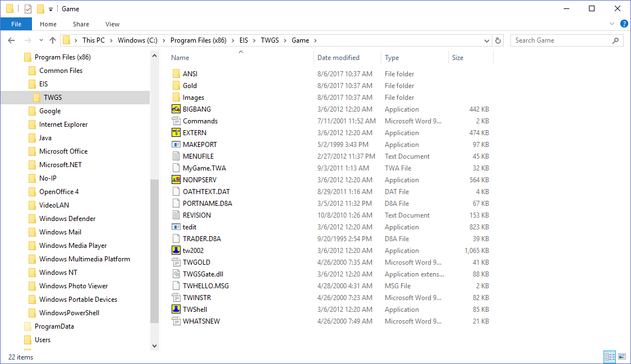Expand the address bar history dropdown
631x364 pixels.
[486, 40]
